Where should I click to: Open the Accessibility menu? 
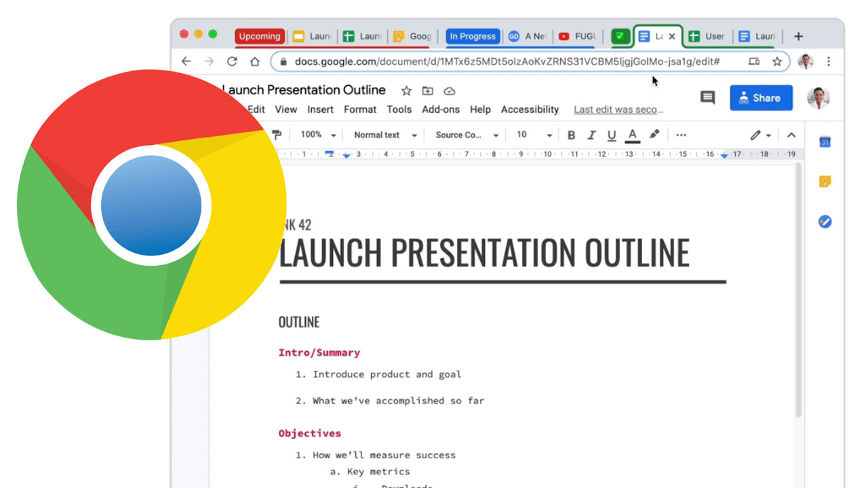[530, 109]
